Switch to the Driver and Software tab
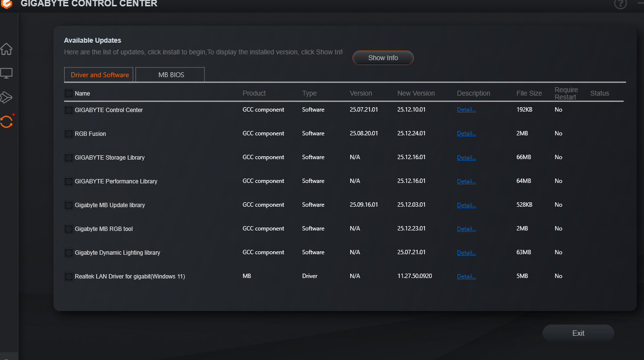 pyautogui.click(x=100, y=75)
